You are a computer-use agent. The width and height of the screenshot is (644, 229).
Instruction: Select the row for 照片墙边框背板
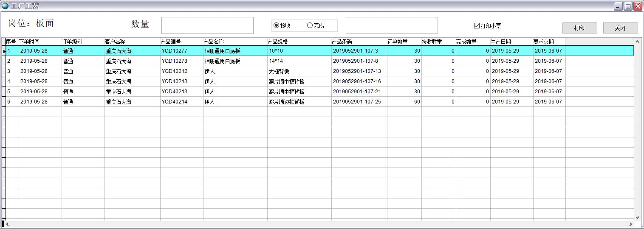point(286,102)
